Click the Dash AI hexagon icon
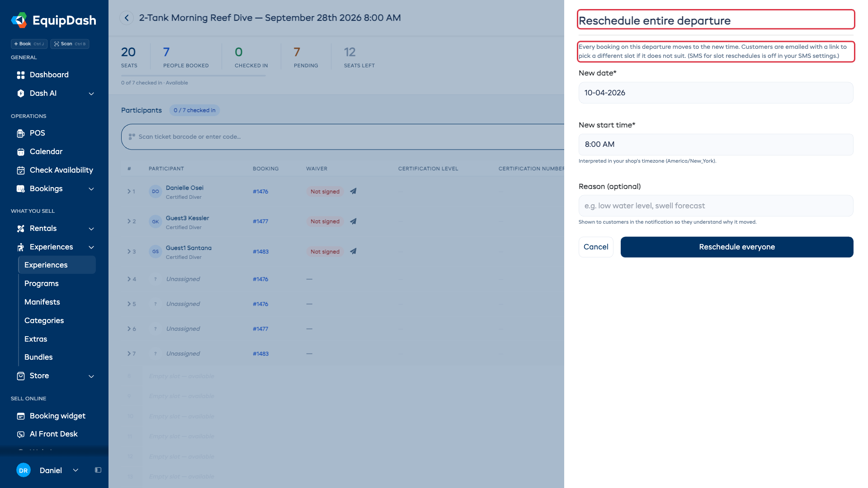 click(x=21, y=94)
